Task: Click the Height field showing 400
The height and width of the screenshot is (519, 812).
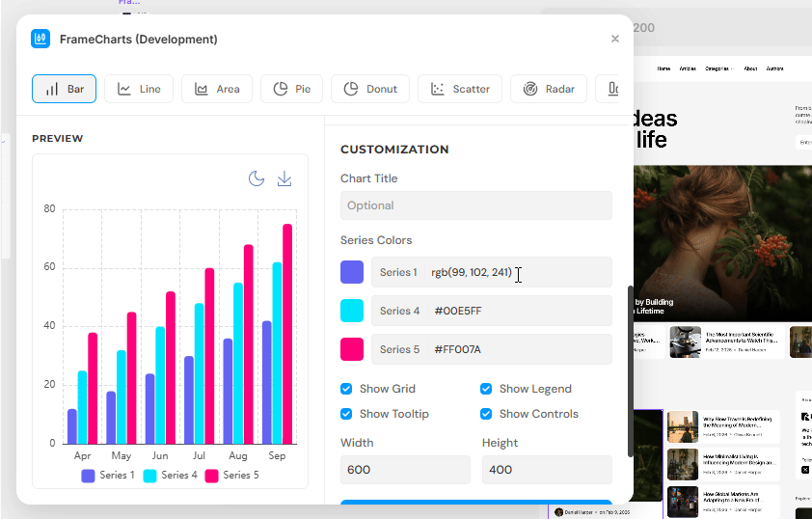Action: (547, 470)
